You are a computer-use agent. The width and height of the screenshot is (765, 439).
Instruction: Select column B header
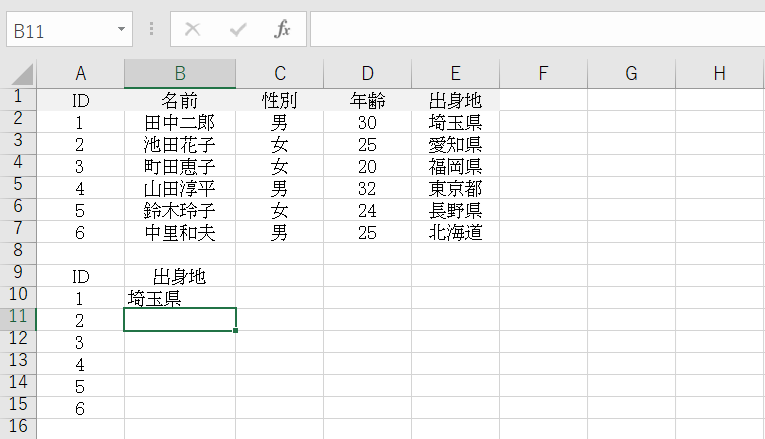(180, 74)
